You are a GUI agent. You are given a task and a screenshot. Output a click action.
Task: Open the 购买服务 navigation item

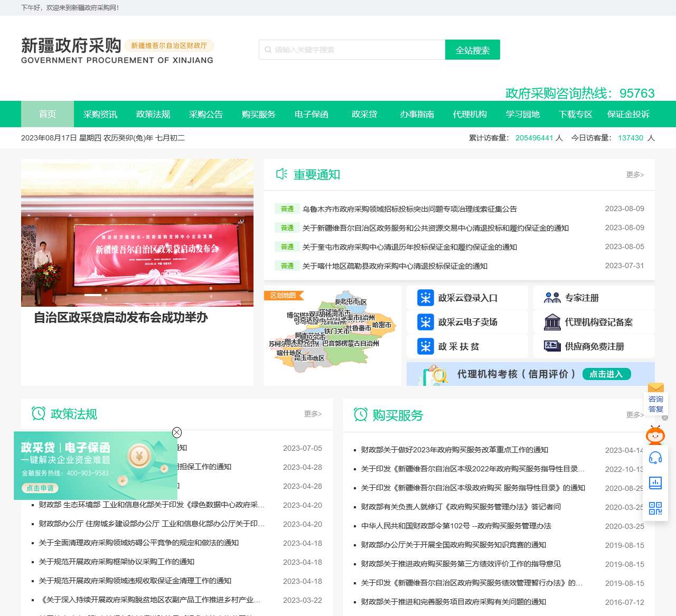pos(259,114)
